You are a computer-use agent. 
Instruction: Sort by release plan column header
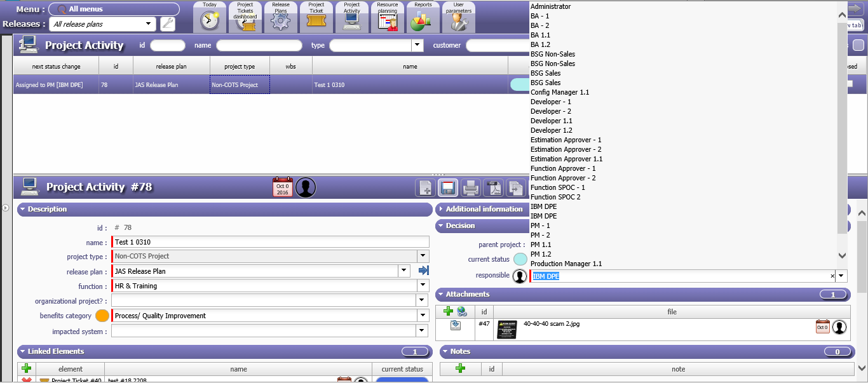click(172, 66)
